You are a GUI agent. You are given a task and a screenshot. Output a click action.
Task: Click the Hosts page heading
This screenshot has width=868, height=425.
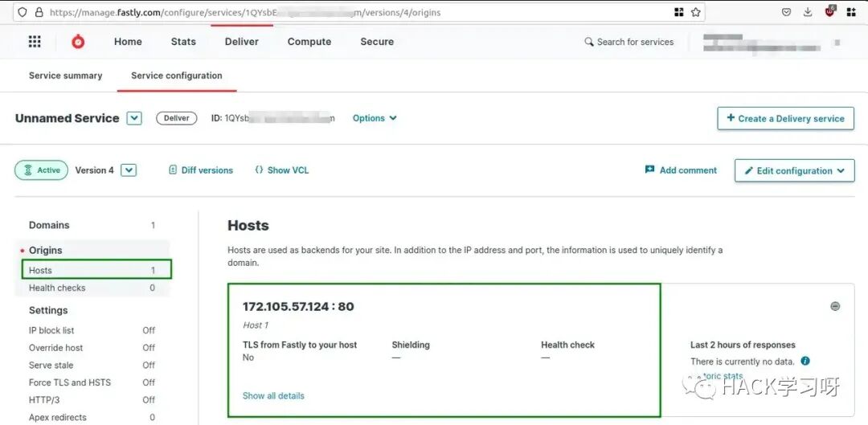(x=248, y=225)
